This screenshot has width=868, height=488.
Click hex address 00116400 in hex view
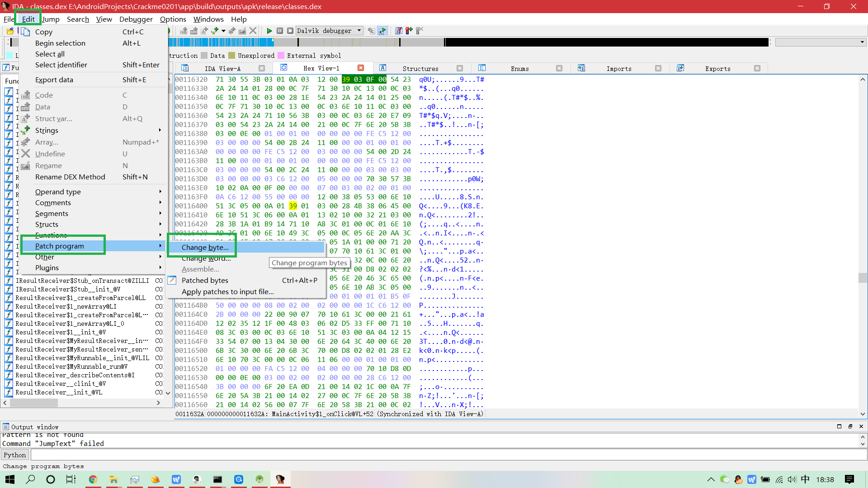(191, 206)
